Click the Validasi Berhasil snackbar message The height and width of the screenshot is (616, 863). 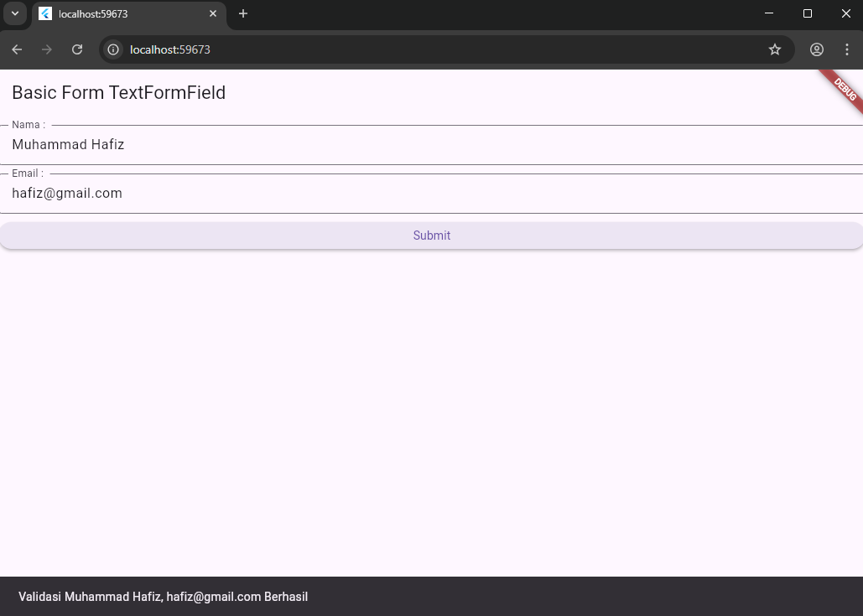[x=164, y=597]
